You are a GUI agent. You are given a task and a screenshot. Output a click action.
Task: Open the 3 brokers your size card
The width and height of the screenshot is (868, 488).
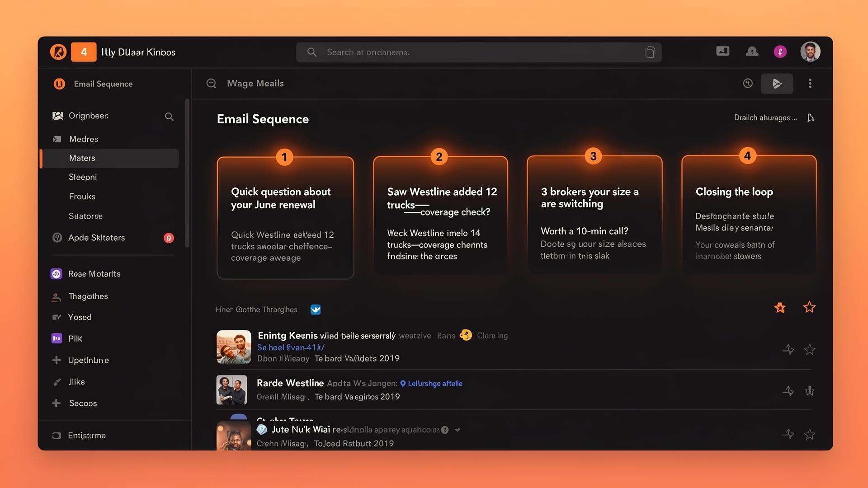(594, 214)
